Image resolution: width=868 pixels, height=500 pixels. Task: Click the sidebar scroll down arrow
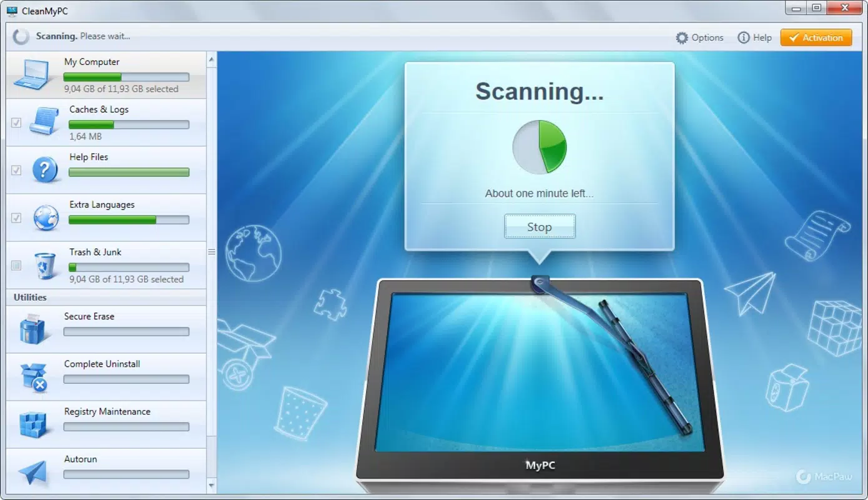coord(211,485)
